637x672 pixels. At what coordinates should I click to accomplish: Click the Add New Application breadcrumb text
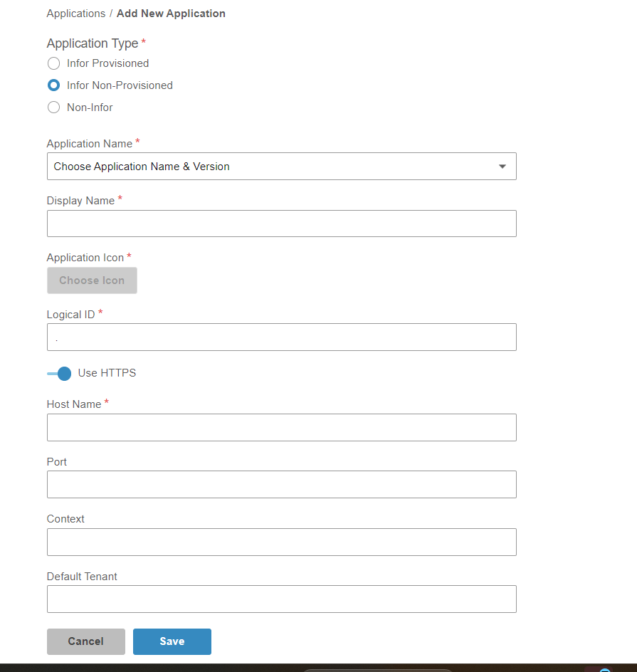click(171, 14)
